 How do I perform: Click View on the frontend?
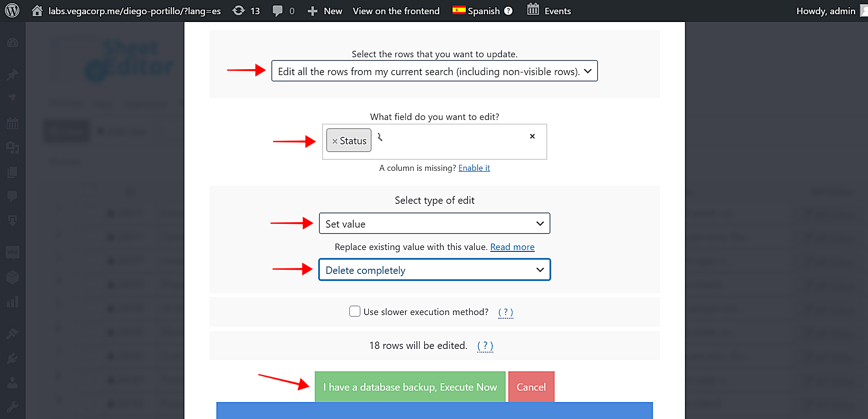tap(396, 11)
